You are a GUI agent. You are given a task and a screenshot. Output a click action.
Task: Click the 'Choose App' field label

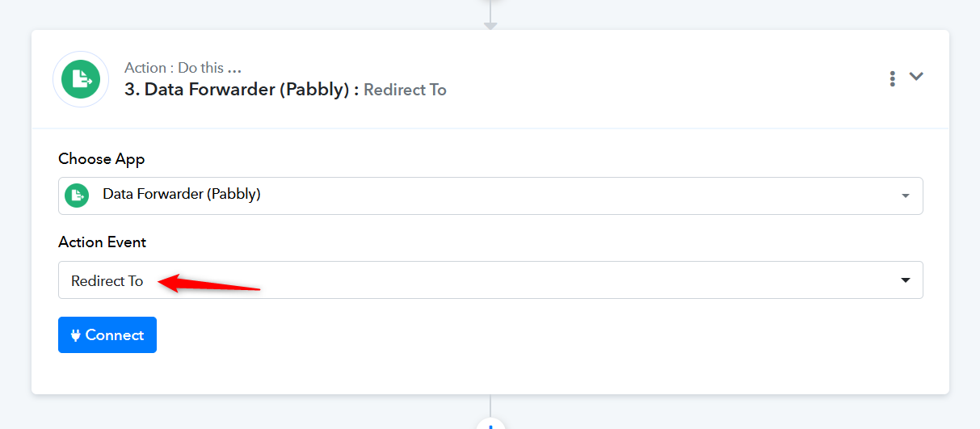(102, 159)
